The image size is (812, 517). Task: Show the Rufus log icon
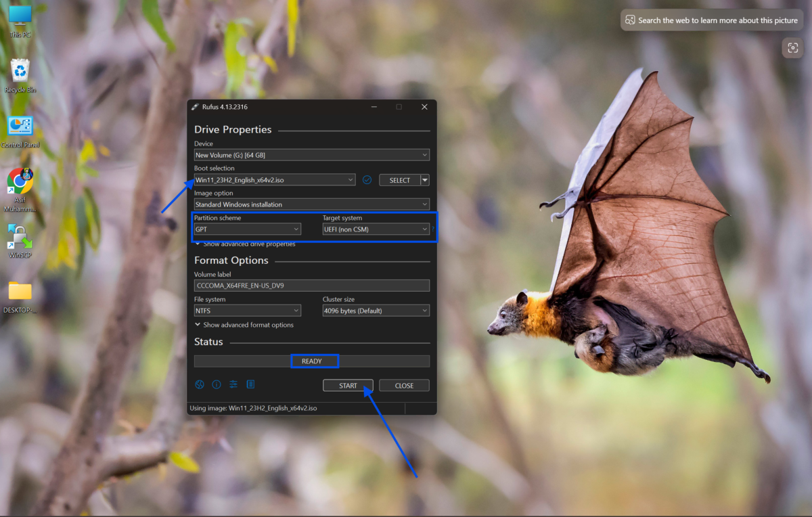point(250,384)
